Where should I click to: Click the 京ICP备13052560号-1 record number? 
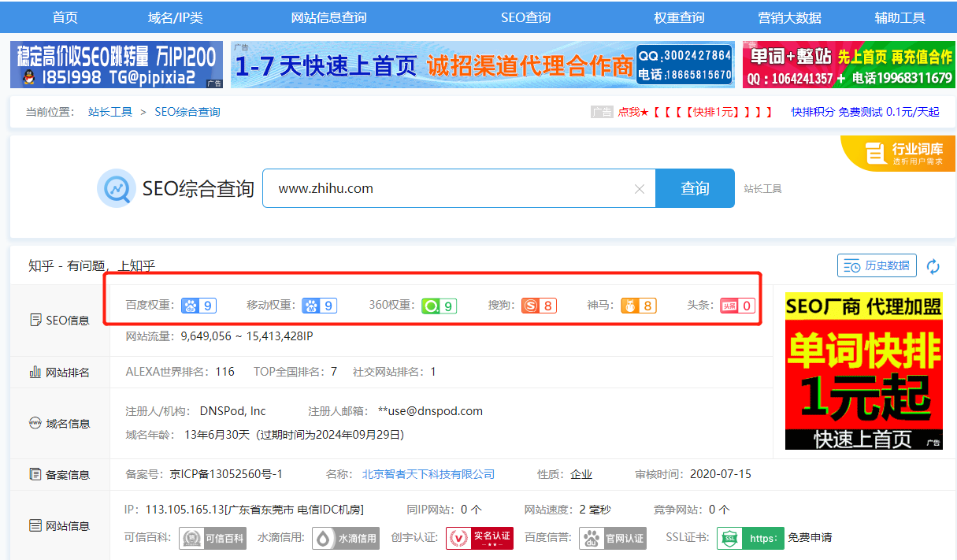pyautogui.click(x=226, y=474)
